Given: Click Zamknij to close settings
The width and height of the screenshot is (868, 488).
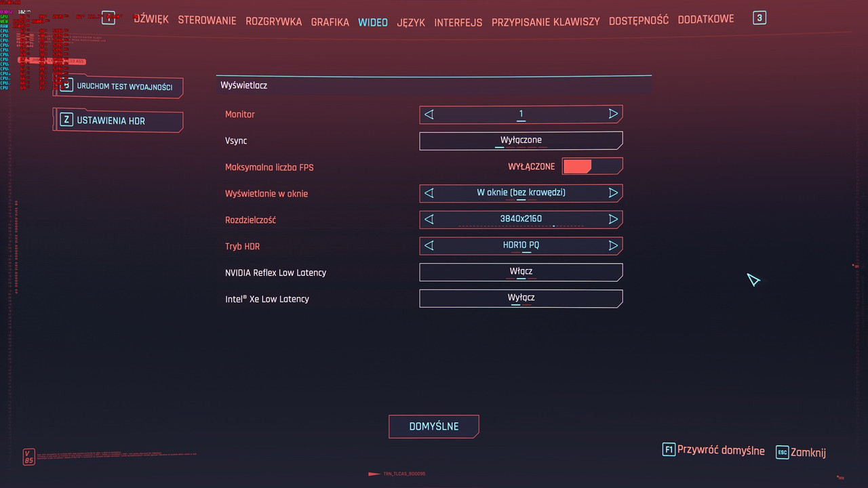Looking at the screenshot, I should click(808, 452).
